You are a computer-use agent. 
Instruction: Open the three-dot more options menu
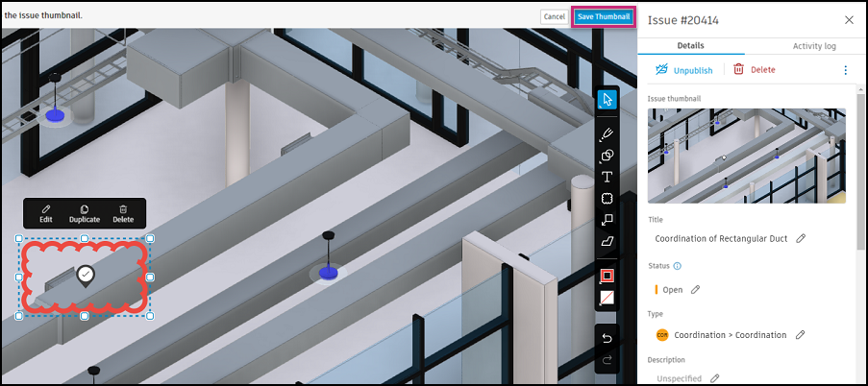coord(845,70)
